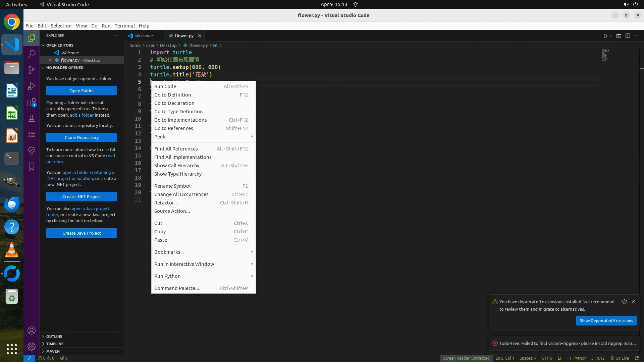Viewport: 644px width, 362px height.
Task: Choose Rename Symbol in the context menu
Action: tap(172, 186)
